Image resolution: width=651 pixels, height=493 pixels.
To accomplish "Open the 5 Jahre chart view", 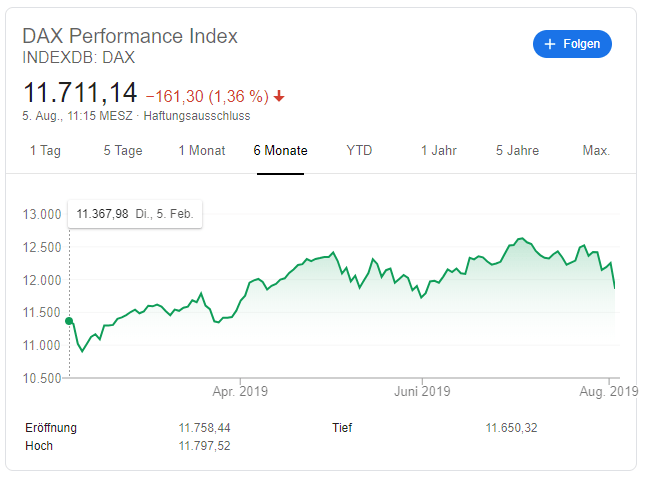I will 517,151.
